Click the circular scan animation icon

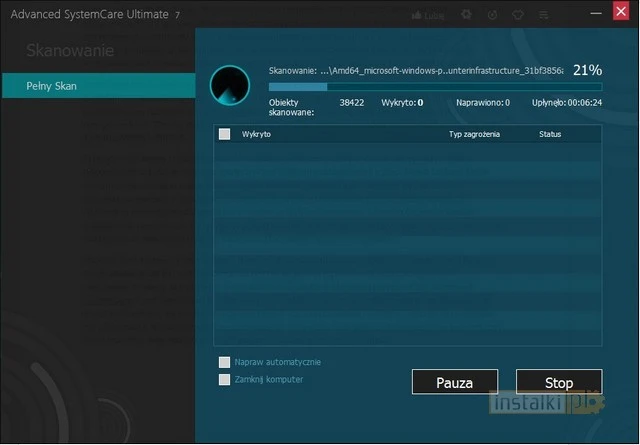[229, 86]
